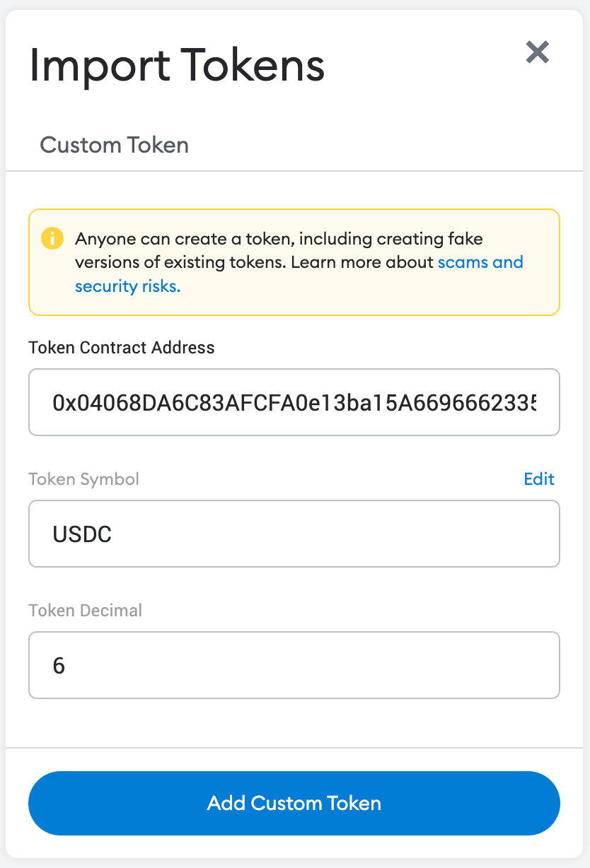Click the "Token Symbol" label

(83, 479)
